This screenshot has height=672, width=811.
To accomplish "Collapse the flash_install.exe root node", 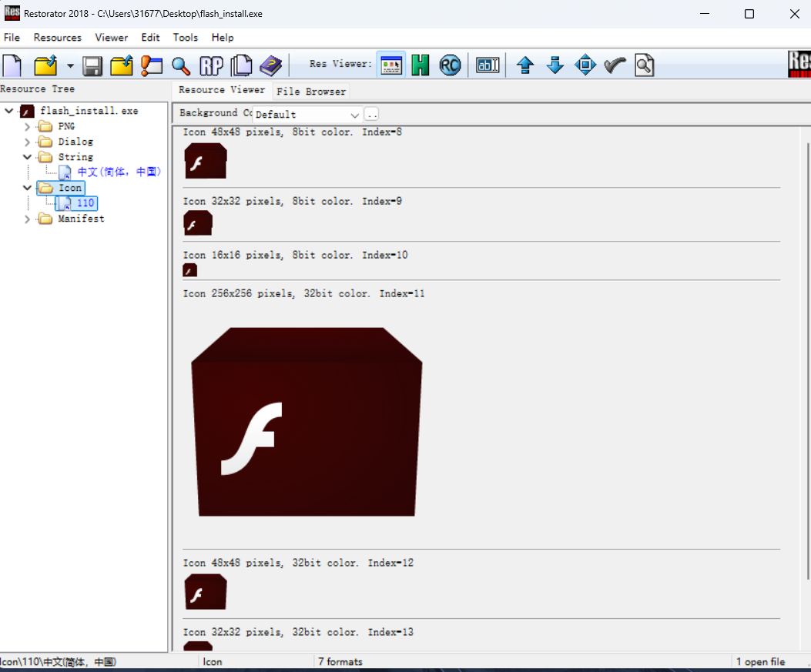I will point(9,111).
